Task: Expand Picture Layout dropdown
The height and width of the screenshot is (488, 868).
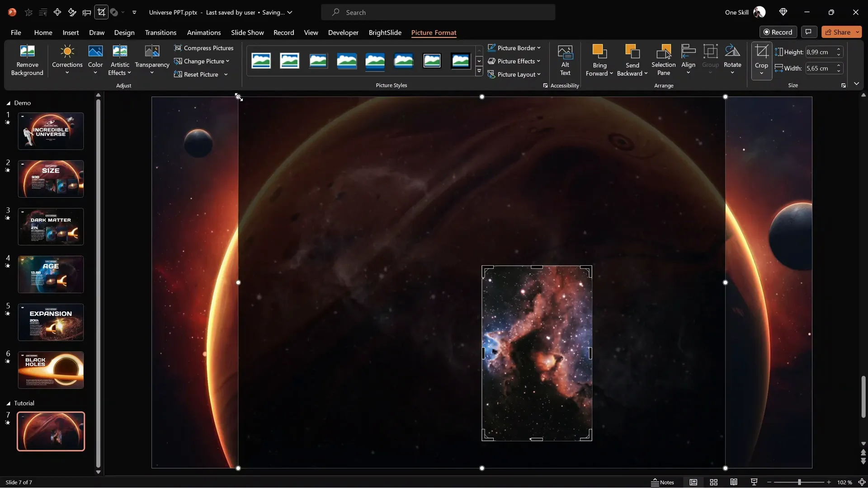Action: (x=539, y=74)
